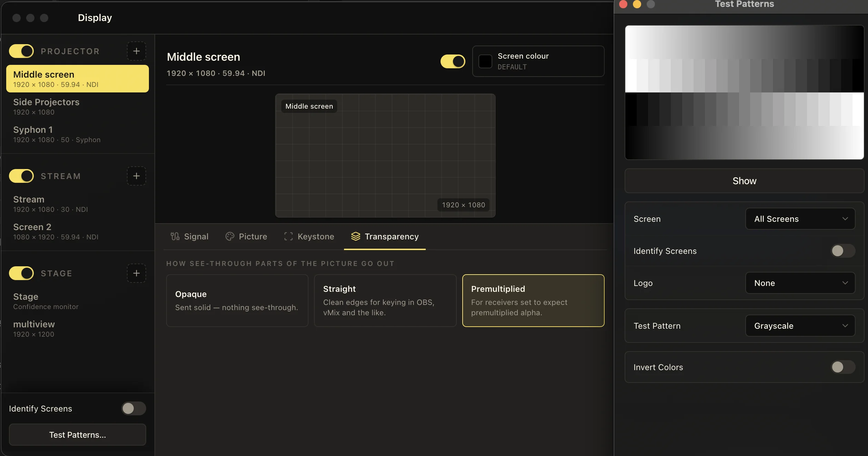
Task: Disable the Middle screen output toggle
Action: tap(453, 61)
